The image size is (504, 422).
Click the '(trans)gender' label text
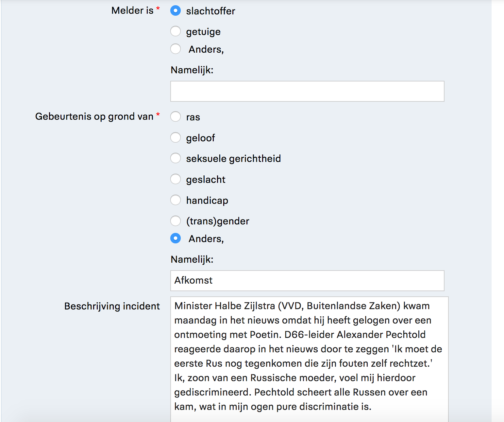point(218,221)
